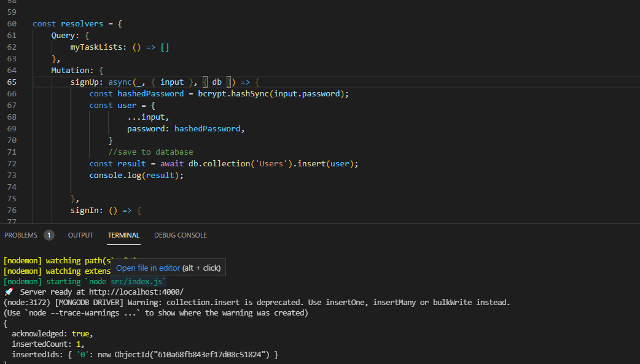
Task: Click the problems count badge
Action: tap(49, 234)
